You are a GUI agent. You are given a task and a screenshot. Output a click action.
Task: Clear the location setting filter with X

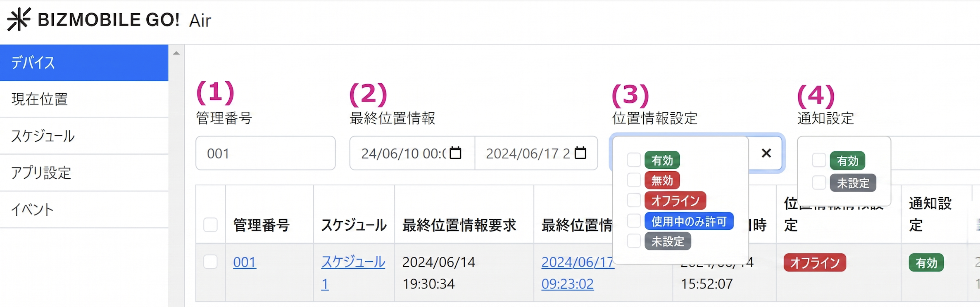766,153
